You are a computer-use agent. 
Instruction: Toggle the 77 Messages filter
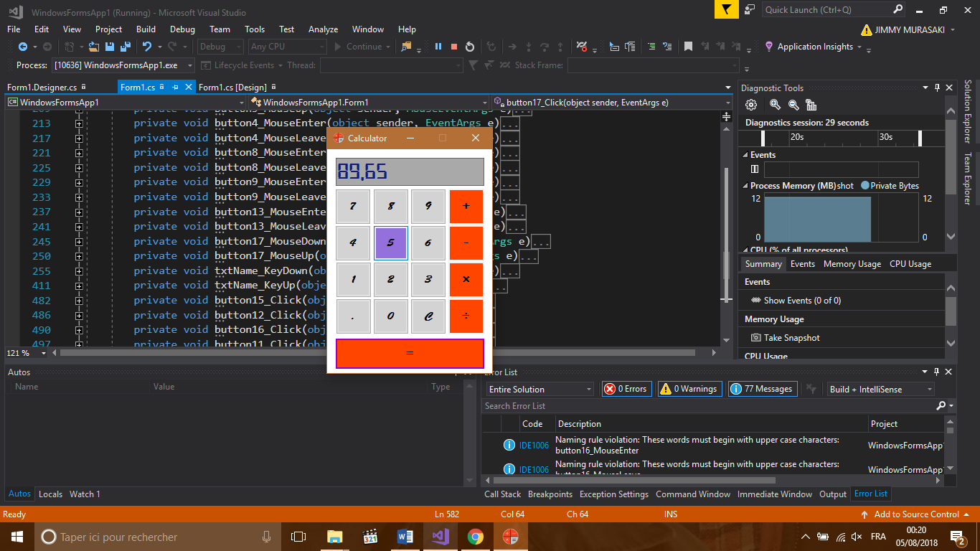[761, 389]
